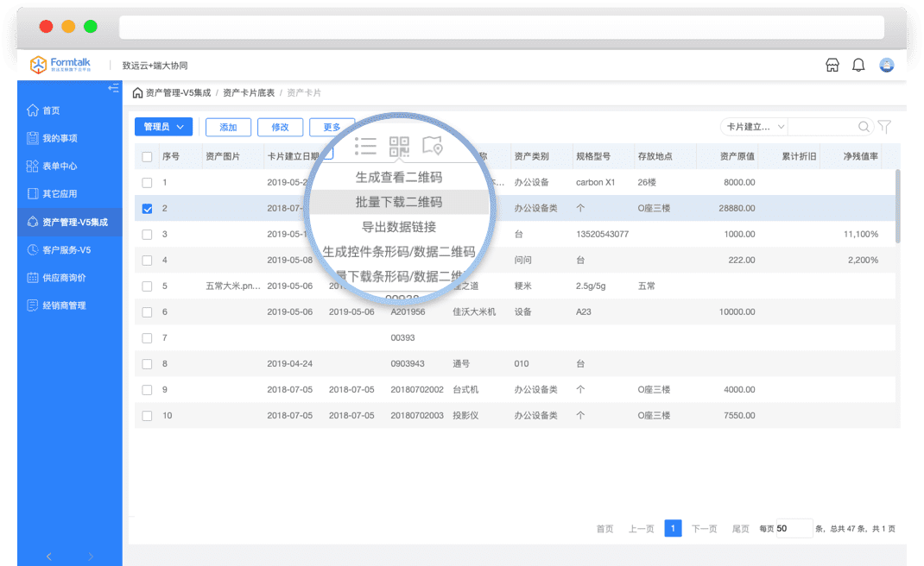Check the row 4 checkbox
Viewport: 924px width, 566px height.
148,261
